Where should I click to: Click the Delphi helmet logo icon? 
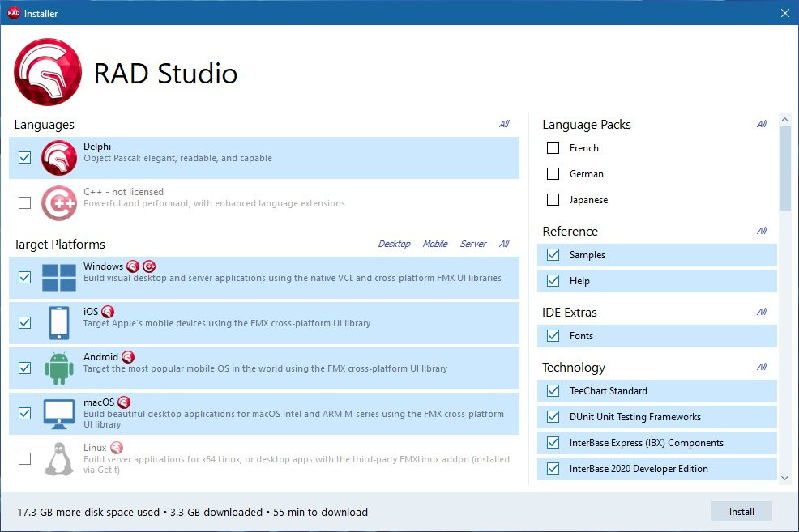(59, 158)
